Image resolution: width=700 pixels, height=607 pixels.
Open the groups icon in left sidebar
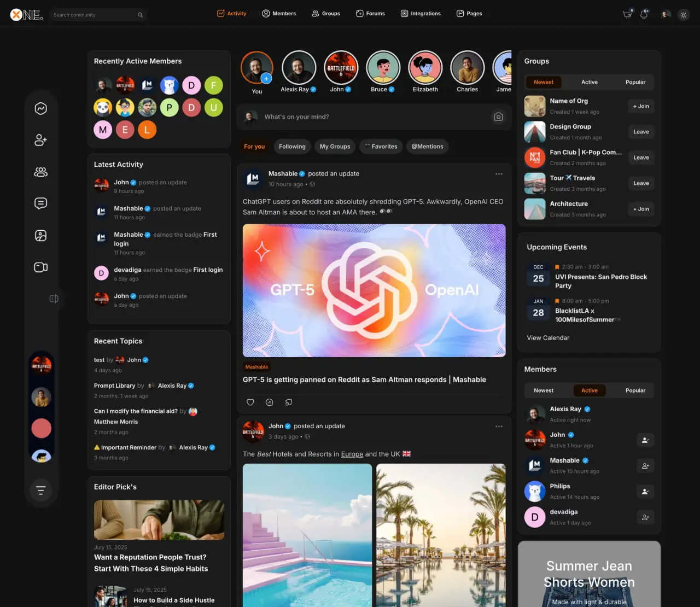[40, 172]
